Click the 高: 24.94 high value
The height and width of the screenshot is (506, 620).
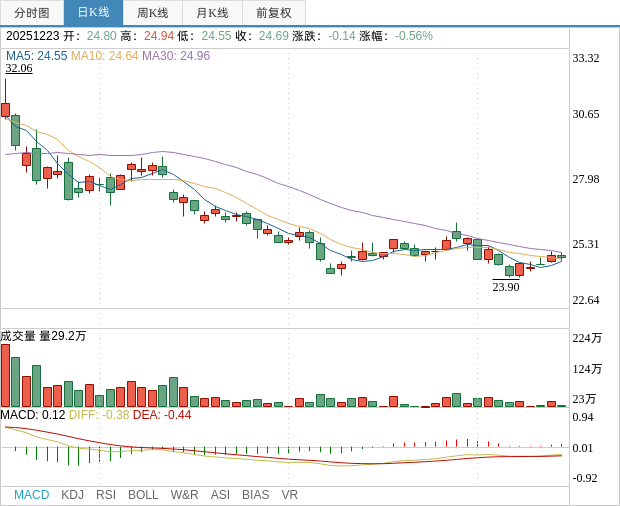coord(147,36)
